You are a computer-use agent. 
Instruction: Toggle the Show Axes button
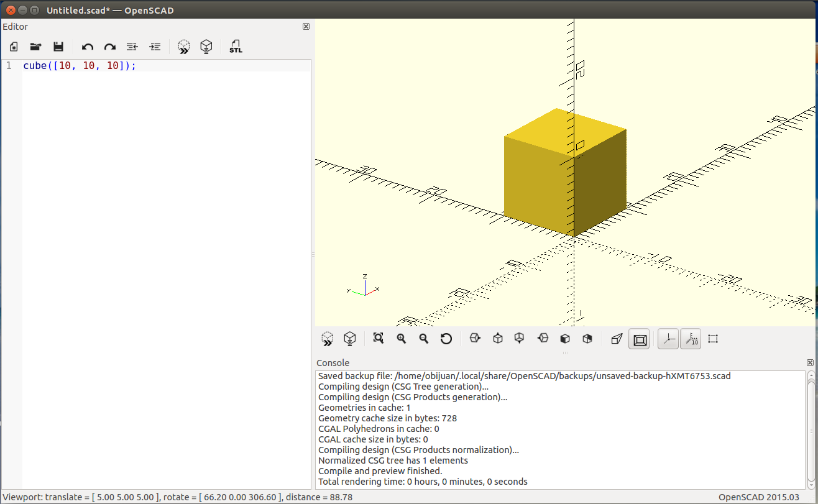(x=668, y=339)
